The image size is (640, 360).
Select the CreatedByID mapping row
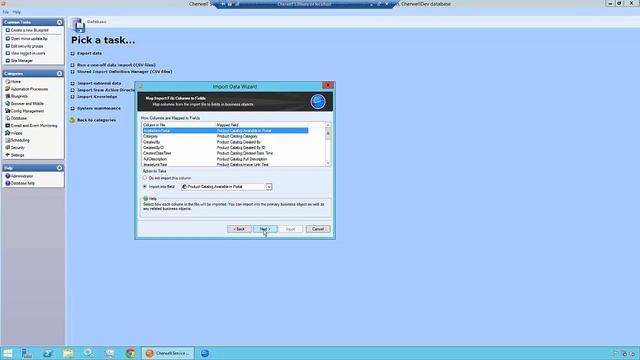[x=225, y=148]
